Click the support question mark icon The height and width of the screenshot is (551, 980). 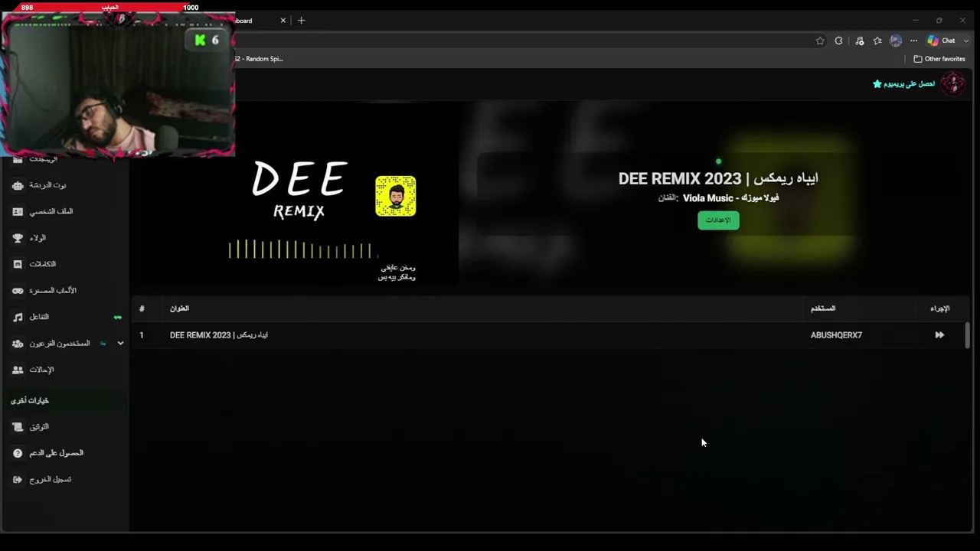(x=18, y=453)
